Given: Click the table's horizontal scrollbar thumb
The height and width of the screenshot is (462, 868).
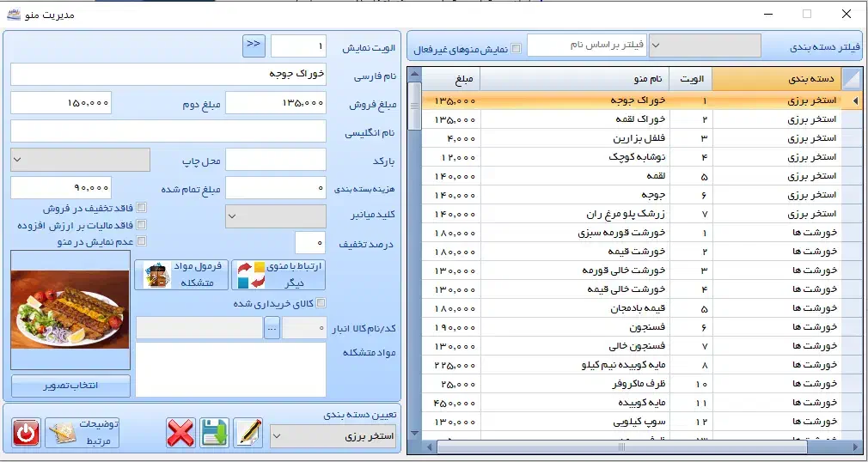Looking at the screenshot, I should [621, 447].
